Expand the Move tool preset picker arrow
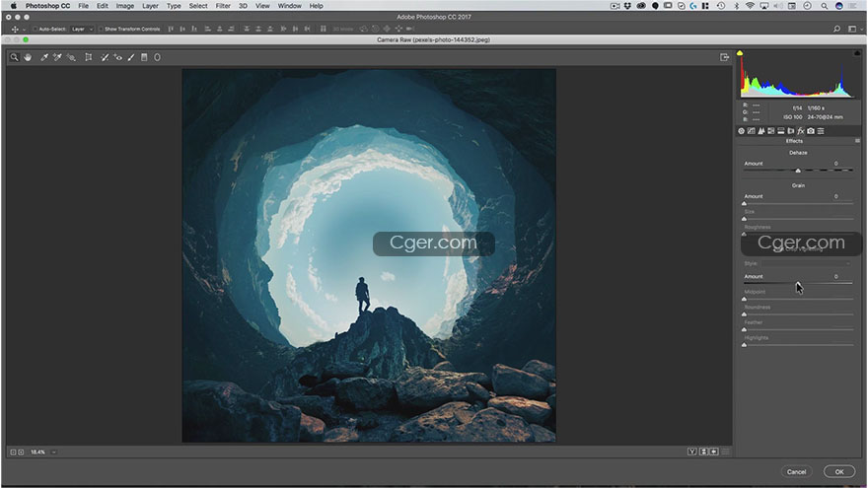 (x=24, y=30)
